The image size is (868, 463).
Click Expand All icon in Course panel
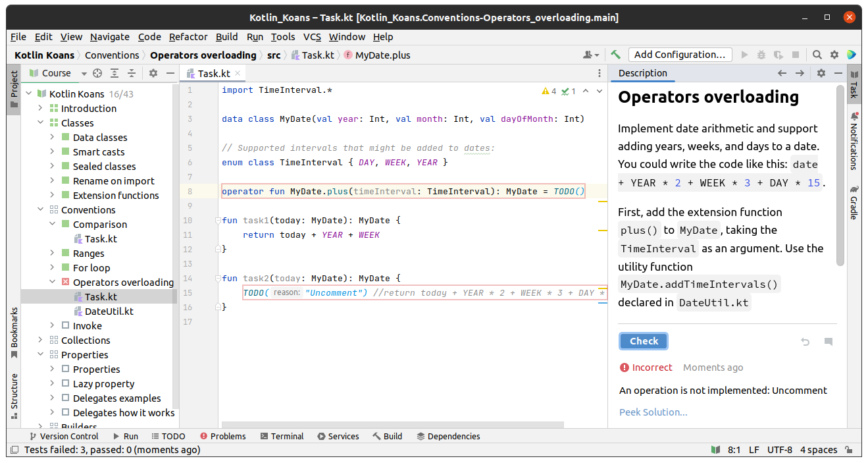(x=115, y=73)
